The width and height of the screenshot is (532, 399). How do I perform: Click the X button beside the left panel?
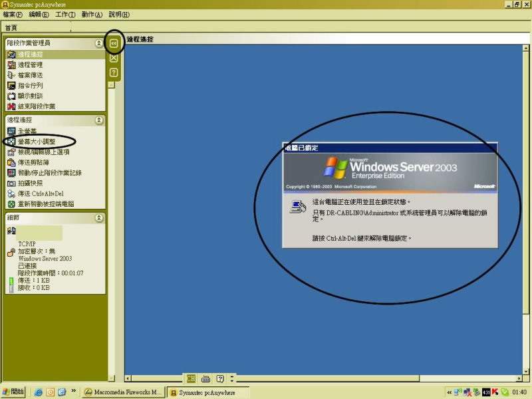pos(114,58)
